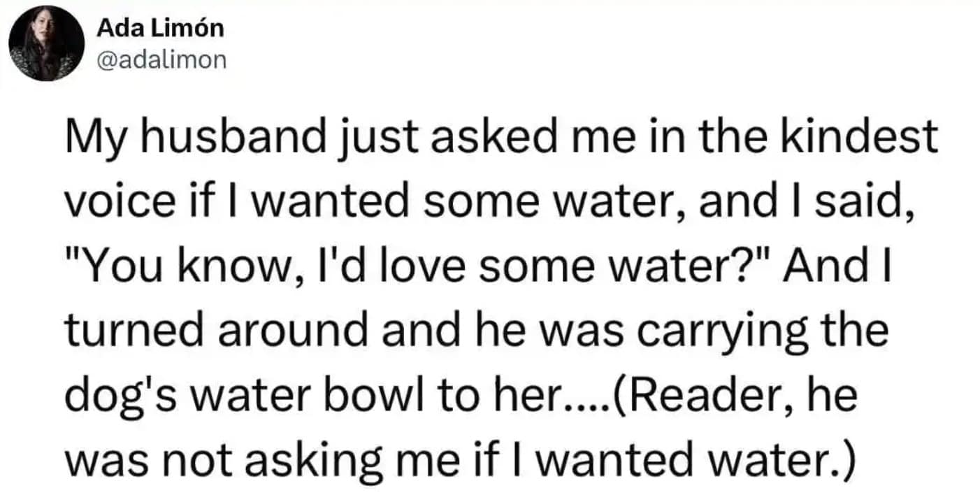Open the Ada Limón display name
The height and width of the screenshot is (502, 980).
(161, 29)
